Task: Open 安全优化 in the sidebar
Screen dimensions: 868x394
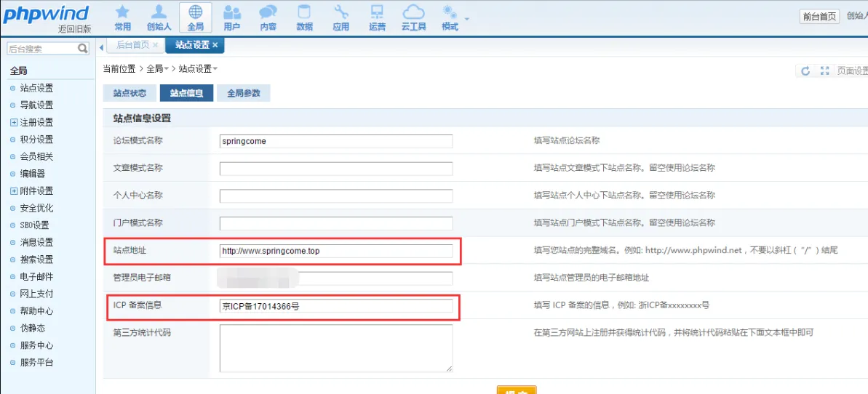Action: tap(36, 208)
